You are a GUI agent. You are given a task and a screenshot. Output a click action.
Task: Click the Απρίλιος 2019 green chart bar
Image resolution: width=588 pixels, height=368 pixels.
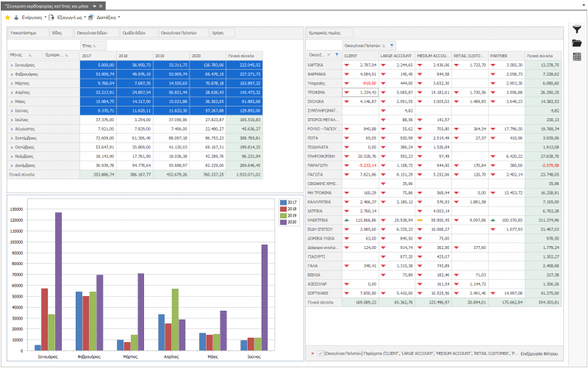tap(175, 320)
